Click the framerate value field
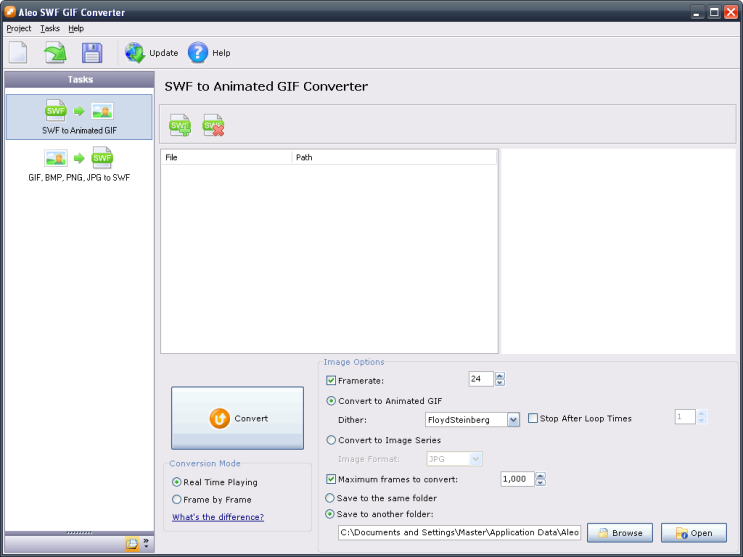The image size is (743, 557). (481, 379)
